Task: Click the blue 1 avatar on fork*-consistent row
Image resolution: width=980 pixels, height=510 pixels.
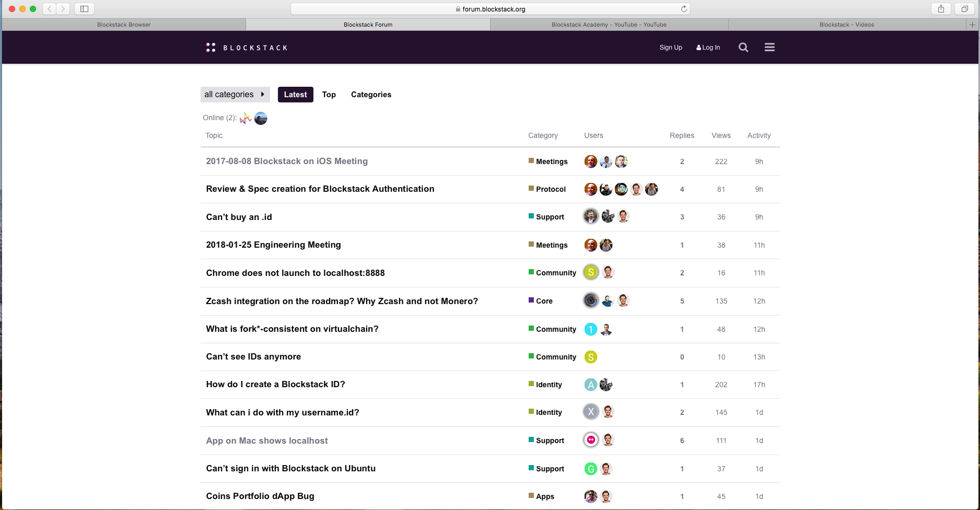Action: (x=591, y=329)
